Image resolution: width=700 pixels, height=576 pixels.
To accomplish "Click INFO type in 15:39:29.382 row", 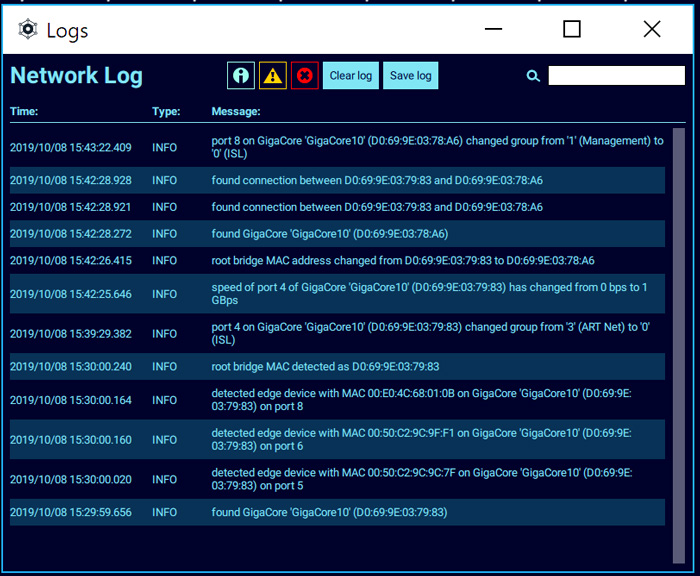I will tap(164, 334).
